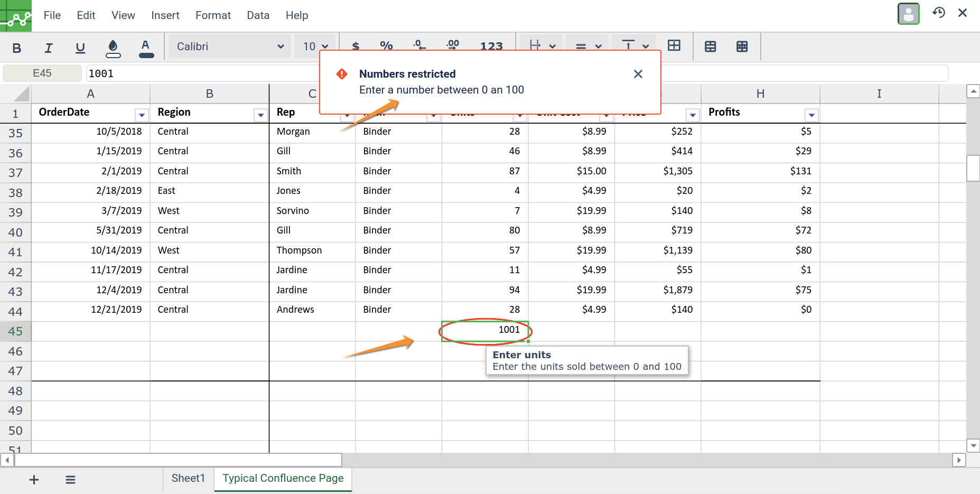Open version history icon
Image resolution: width=980 pixels, height=494 pixels.
pos(938,13)
